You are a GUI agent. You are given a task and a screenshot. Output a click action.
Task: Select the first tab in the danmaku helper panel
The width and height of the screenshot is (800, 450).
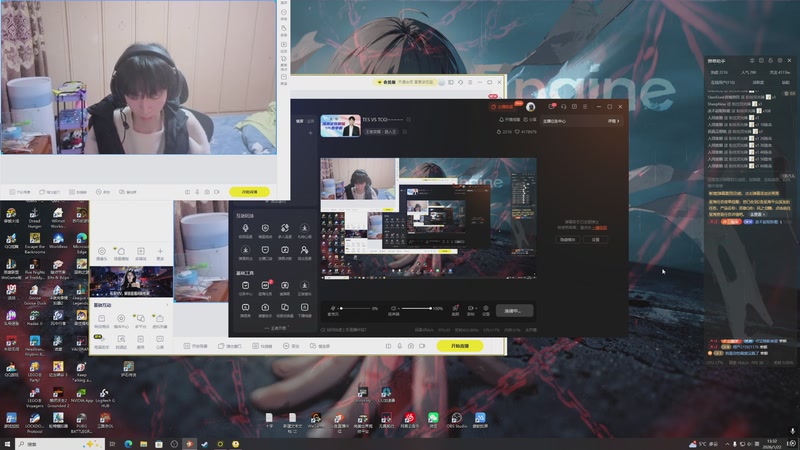click(x=722, y=82)
